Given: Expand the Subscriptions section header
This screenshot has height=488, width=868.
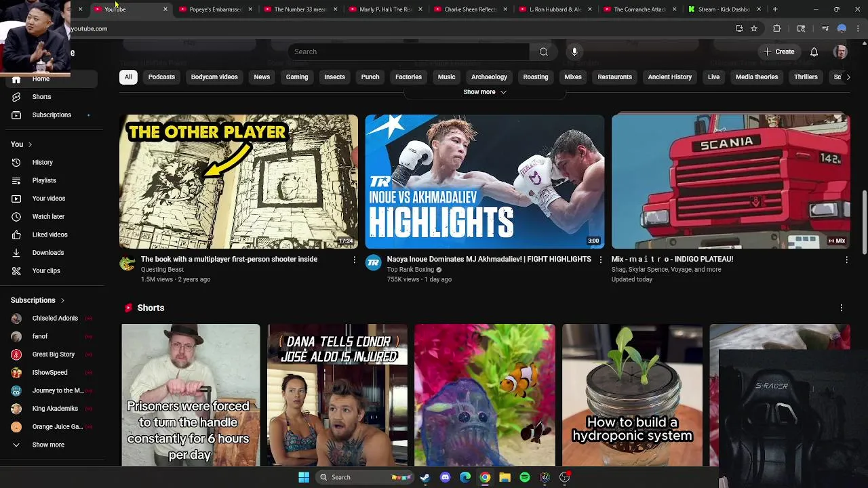Looking at the screenshot, I should click(x=38, y=300).
